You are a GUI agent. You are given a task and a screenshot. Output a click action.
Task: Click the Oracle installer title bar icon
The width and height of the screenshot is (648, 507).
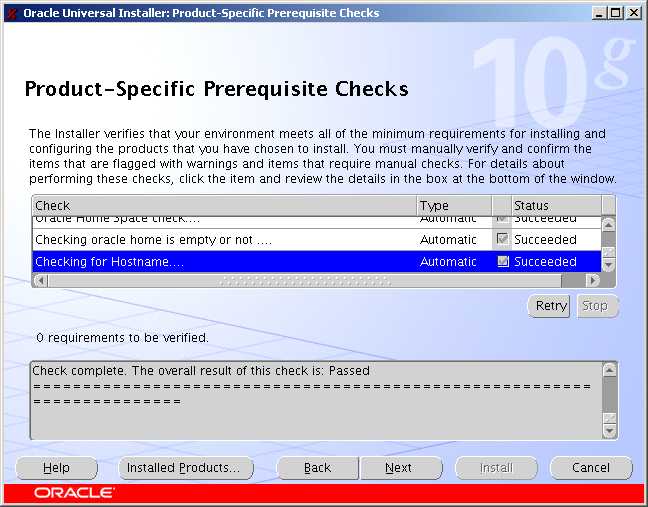click(11, 13)
